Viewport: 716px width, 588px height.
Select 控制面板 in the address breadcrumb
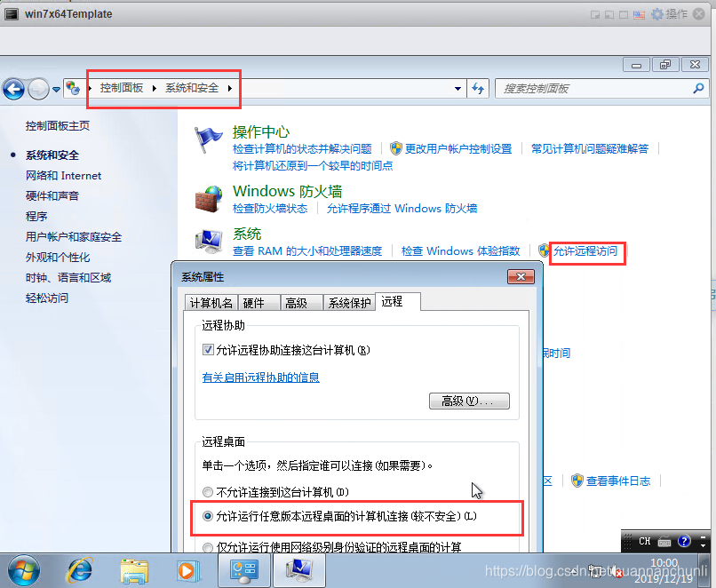[x=122, y=88]
